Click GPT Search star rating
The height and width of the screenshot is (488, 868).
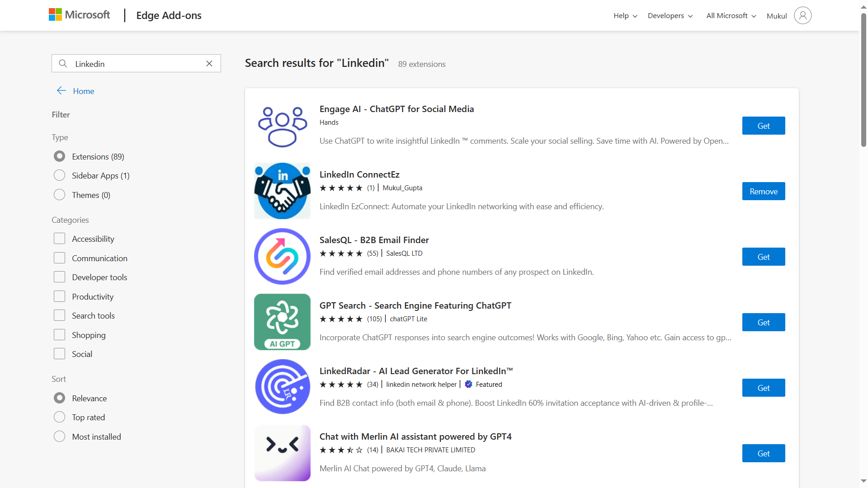click(341, 319)
